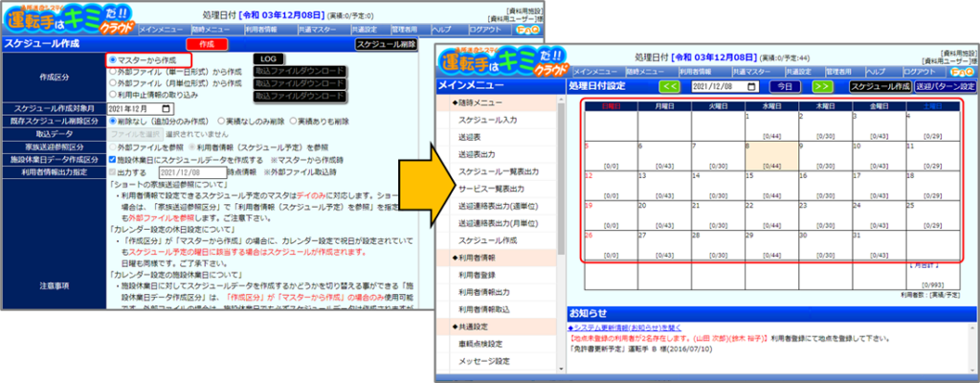Screen dimensions: 980x383
Task: Select day 15 in the calendar
Action: (772, 186)
